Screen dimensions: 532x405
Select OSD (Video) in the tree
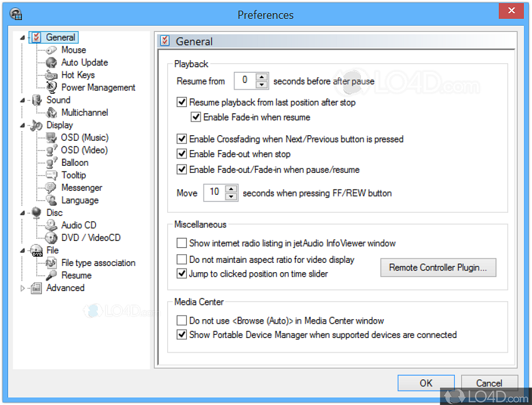point(84,150)
